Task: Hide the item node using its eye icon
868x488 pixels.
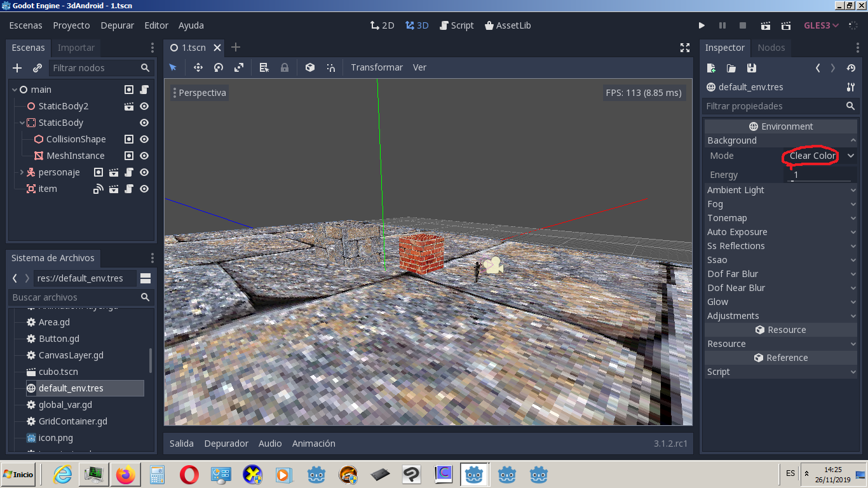Action: (x=144, y=188)
